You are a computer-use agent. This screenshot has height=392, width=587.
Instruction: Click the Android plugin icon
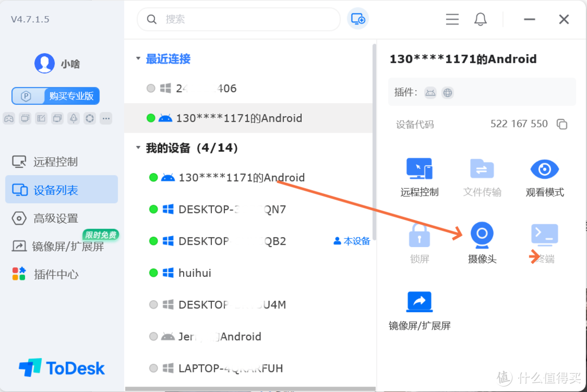click(430, 92)
